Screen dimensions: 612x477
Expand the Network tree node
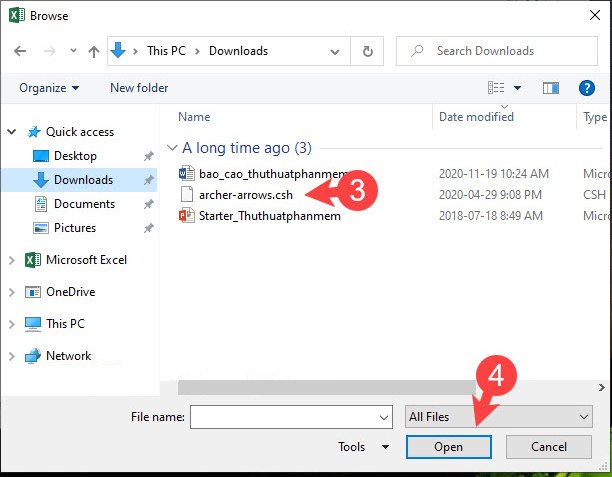12,356
